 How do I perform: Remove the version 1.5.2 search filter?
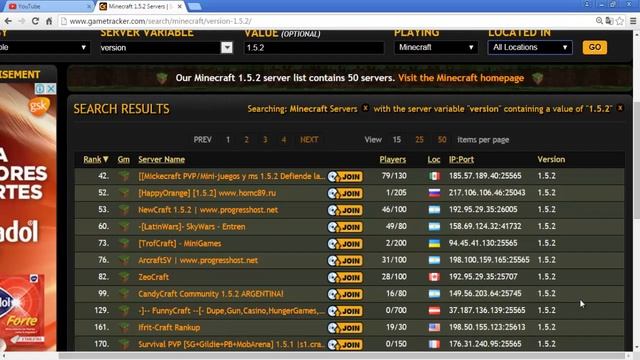[620, 108]
